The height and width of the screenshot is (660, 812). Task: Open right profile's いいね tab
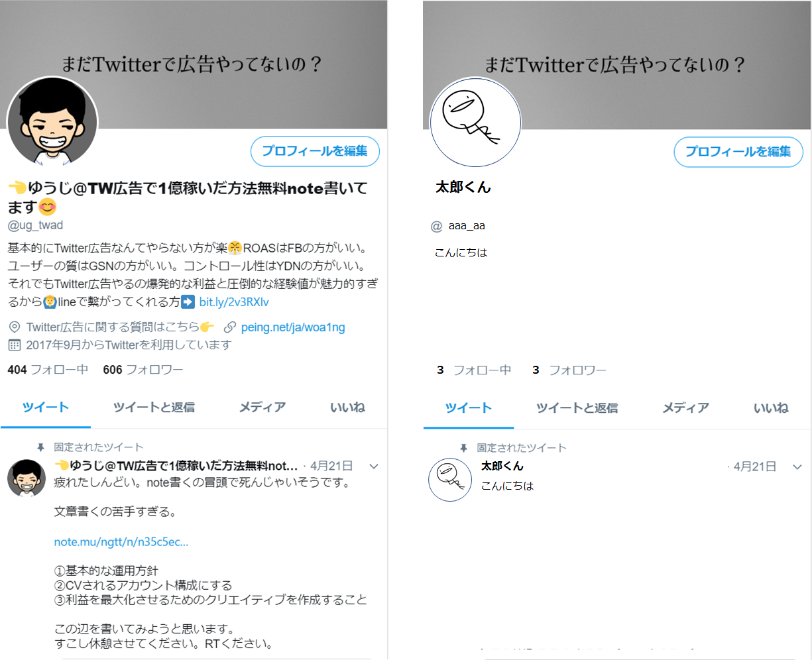(x=771, y=408)
